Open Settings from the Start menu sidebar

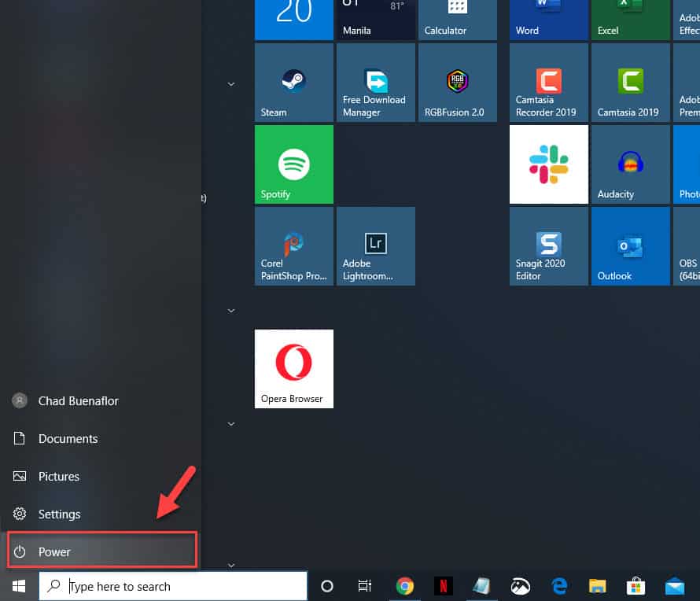59,514
